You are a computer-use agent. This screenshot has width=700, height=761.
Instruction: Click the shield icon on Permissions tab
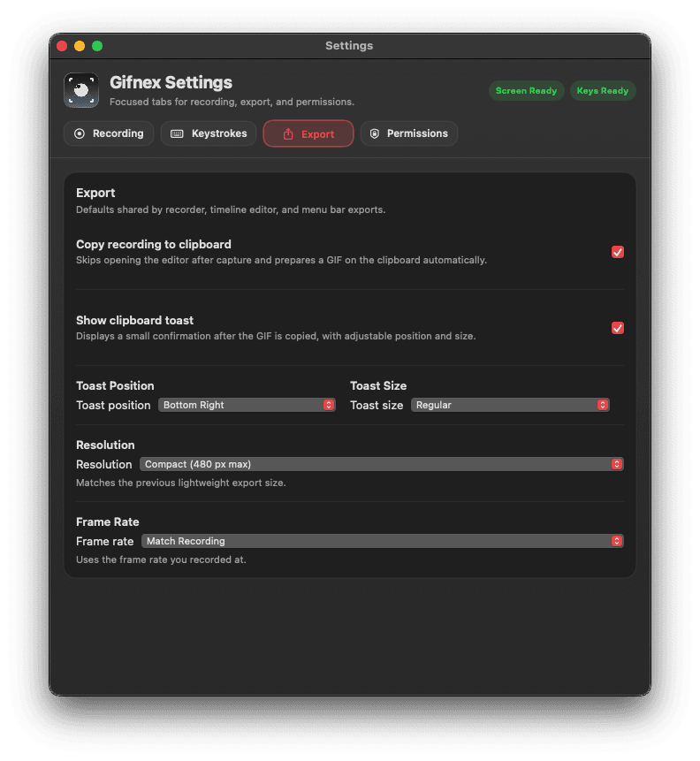(374, 133)
